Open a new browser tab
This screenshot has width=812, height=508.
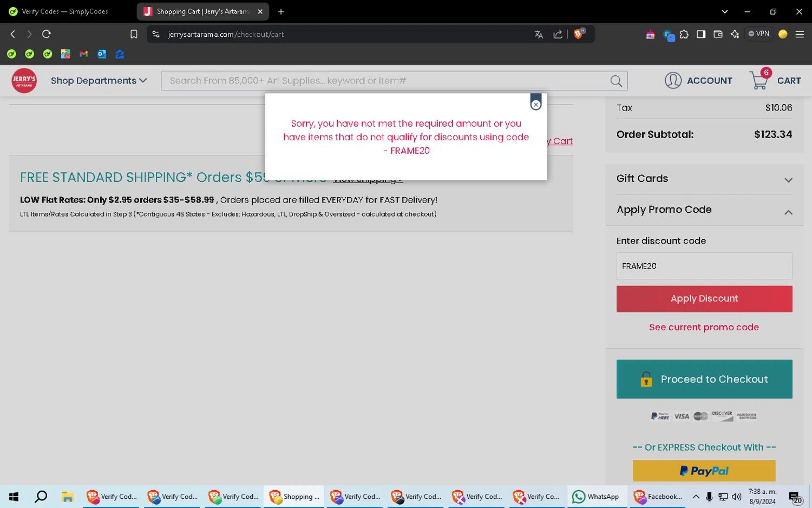coord(281,11)
